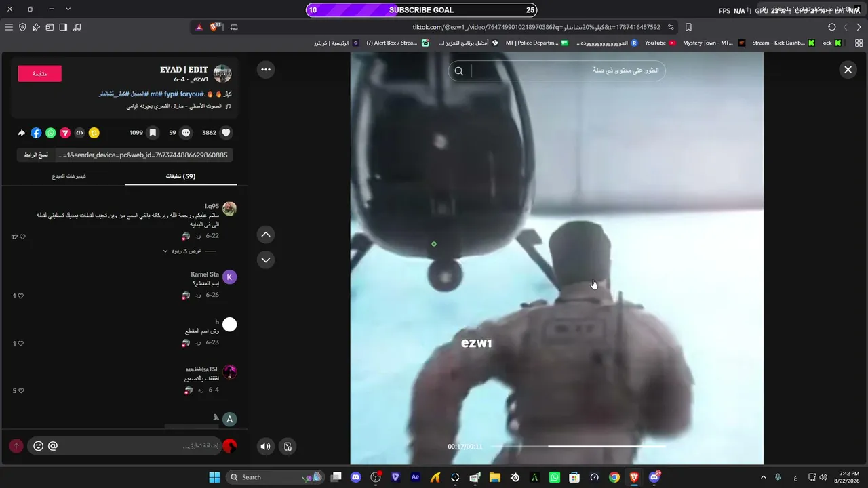Open the emoji picker in comment box
The width and height of the screenshot is (868, 488).
click(x=38, y=446)
